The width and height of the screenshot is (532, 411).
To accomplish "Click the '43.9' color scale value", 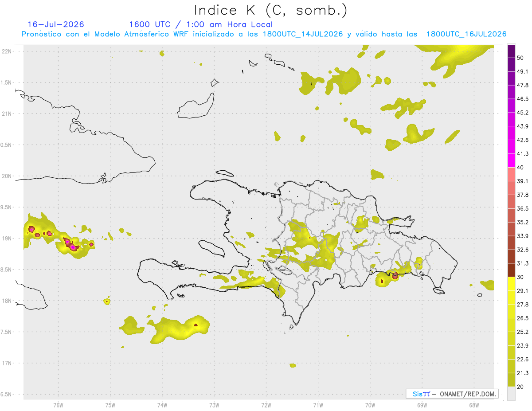I will 523,126.
